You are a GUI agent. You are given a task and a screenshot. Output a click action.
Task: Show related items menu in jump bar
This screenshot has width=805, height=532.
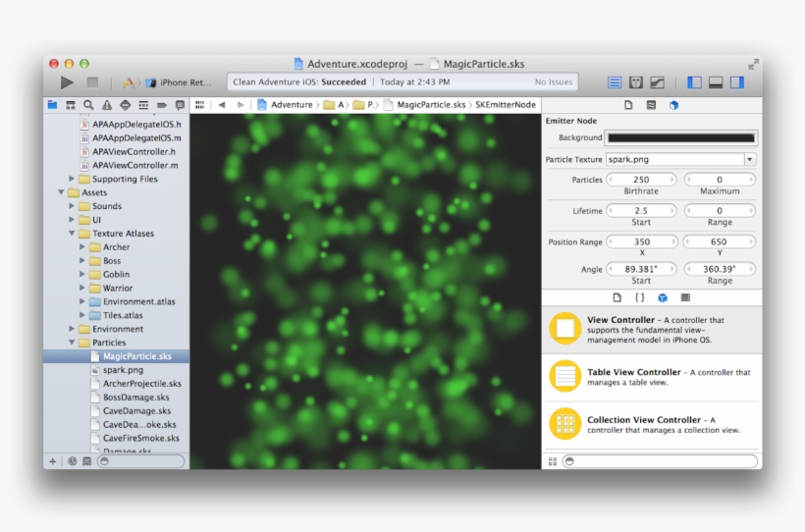pos(199,105)
